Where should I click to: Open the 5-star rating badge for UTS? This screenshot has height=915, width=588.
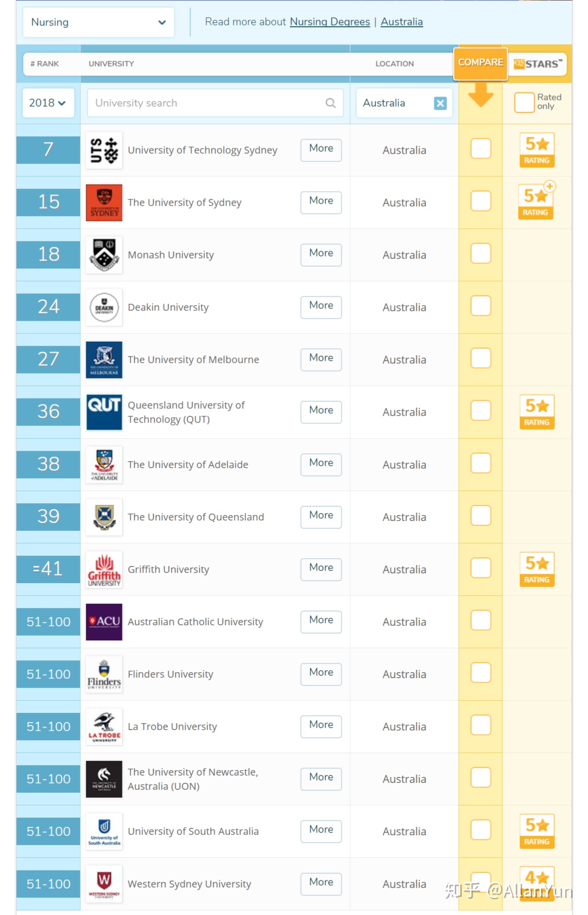[537, 150]
